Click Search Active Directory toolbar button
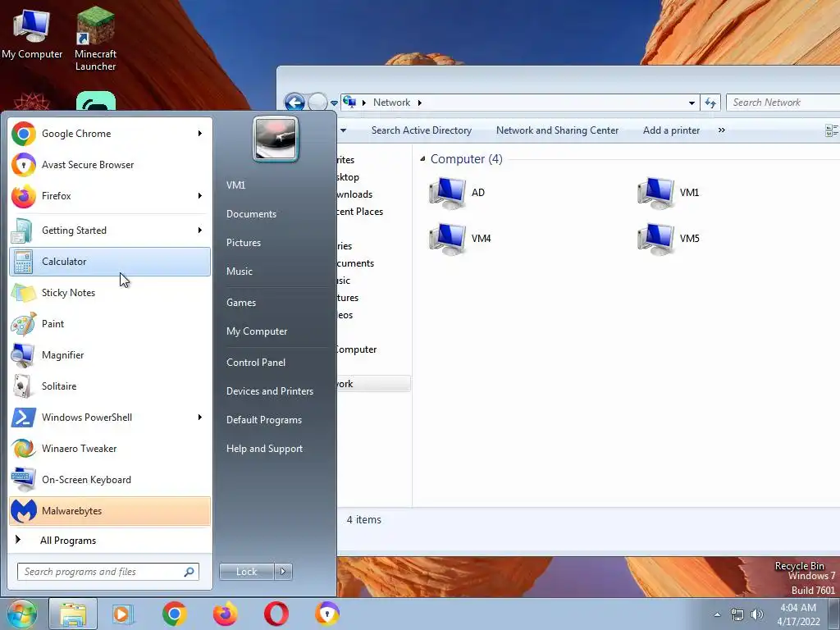The image size is (840, 630). 422,130
